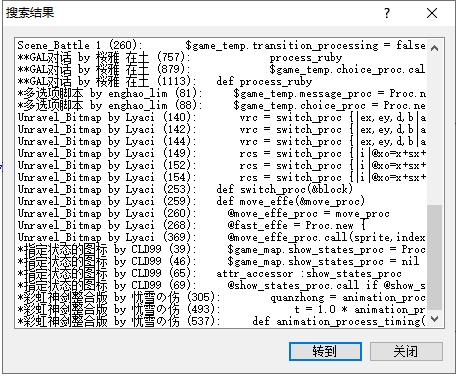Select the GAL对话 (757) process_ruby result
458x376 pixels.
tap(221, 57)
